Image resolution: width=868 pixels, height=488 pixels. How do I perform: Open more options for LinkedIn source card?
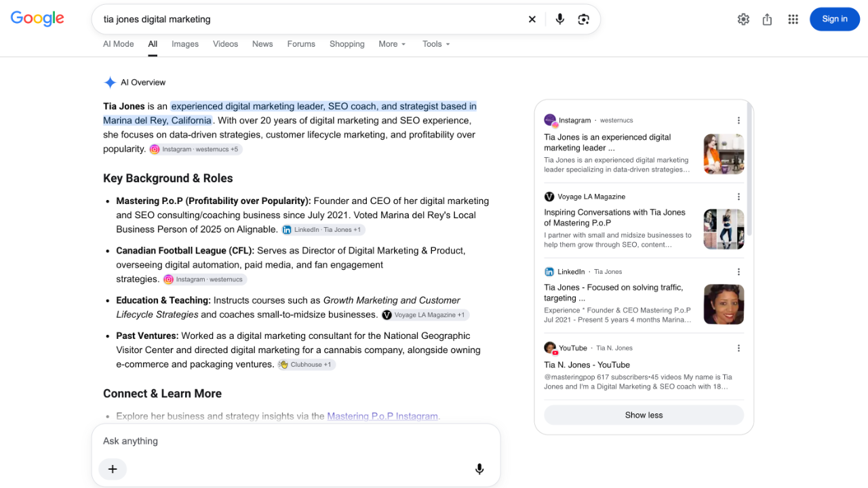(738, 272)
